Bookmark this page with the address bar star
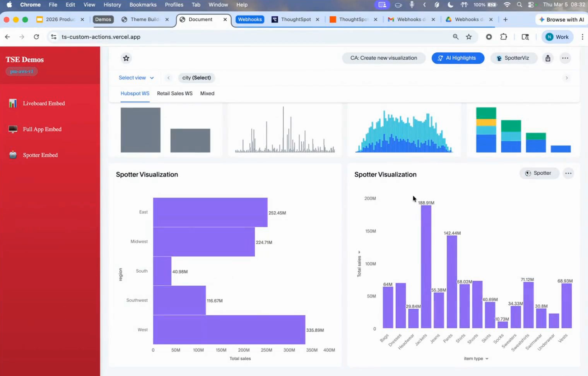 pyautogui.click(x=469, y=37)
